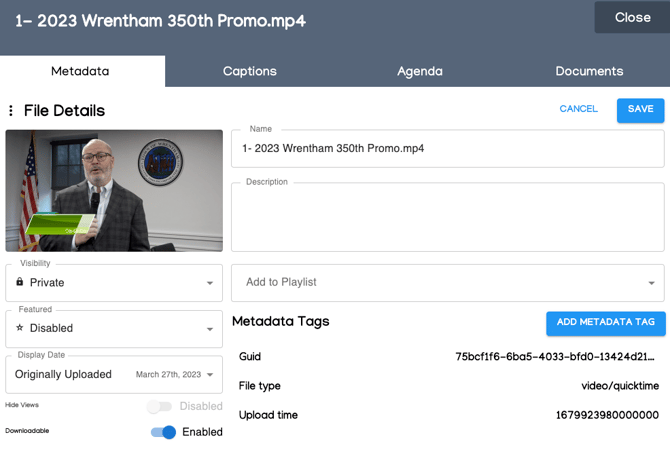This screenshot has height=454, width=670.
Task: Go to the Documents tab
Action: [589, 71]
